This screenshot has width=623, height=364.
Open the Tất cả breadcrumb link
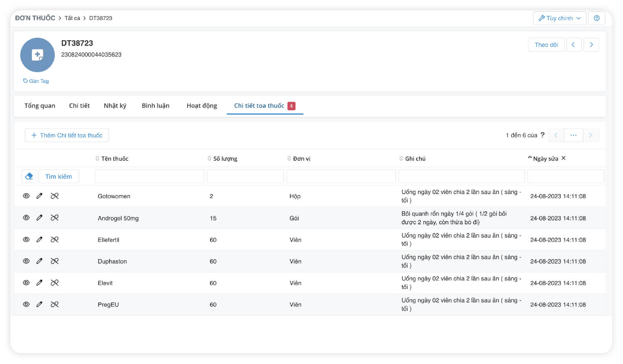(x=72, y=18)
